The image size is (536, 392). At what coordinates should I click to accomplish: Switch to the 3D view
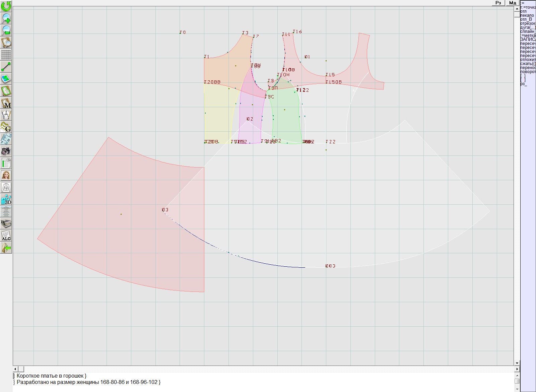[6, 199]
